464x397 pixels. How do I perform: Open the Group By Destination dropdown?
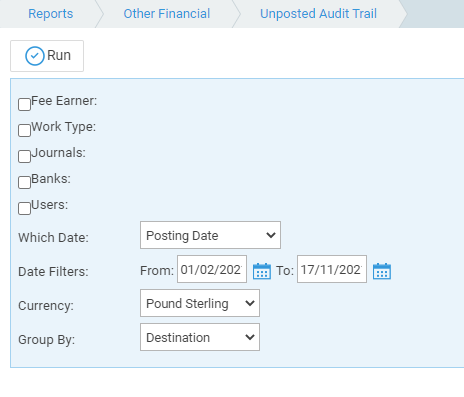[x=200, y=337]
